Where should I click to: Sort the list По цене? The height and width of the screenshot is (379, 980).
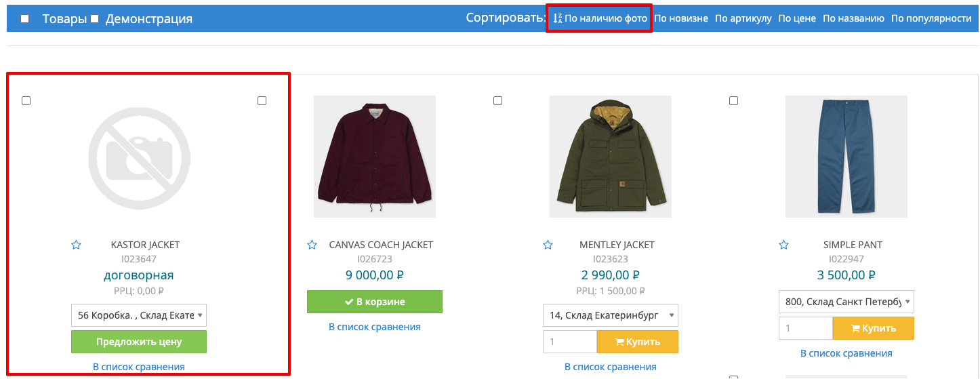pos(796,18)
